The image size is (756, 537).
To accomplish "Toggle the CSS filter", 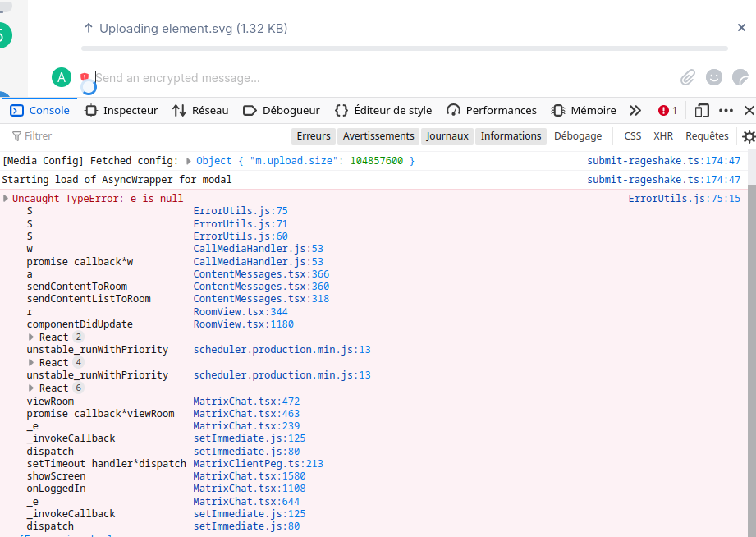I will pos(633,136).
